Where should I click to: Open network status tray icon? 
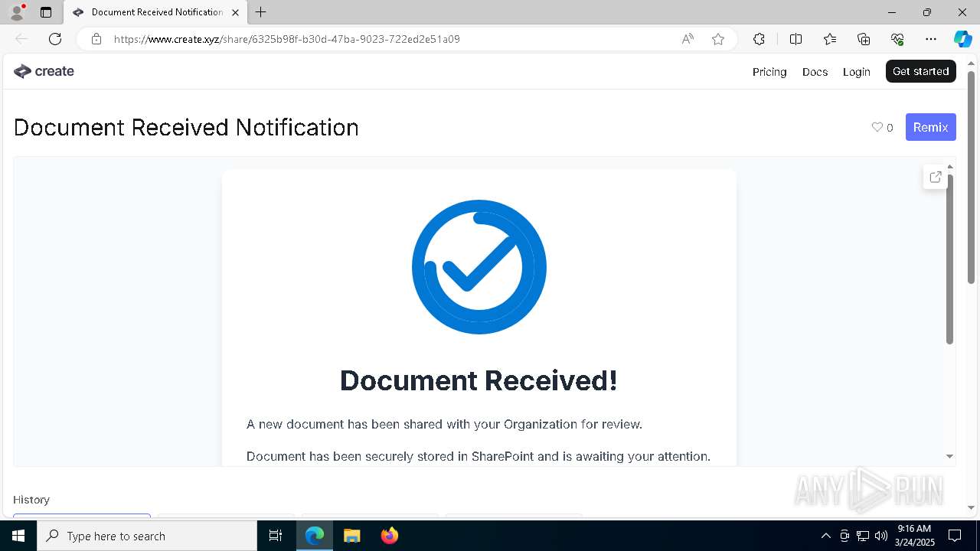pos(863,536)
